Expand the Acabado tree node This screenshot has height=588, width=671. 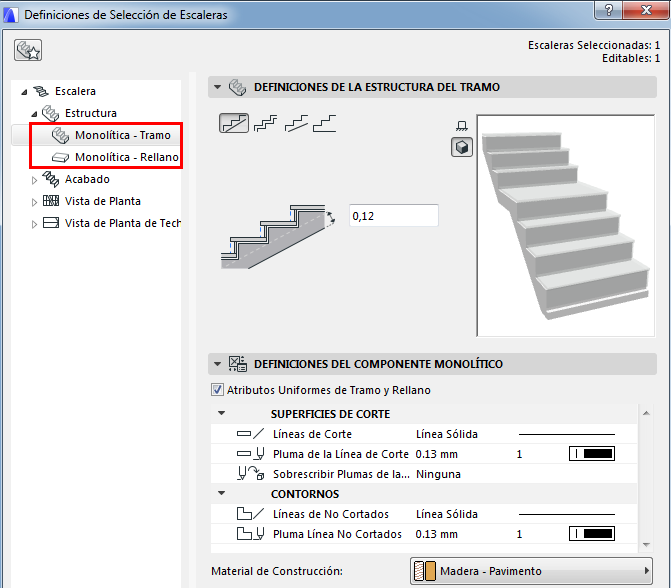click(x=34, y=180)
